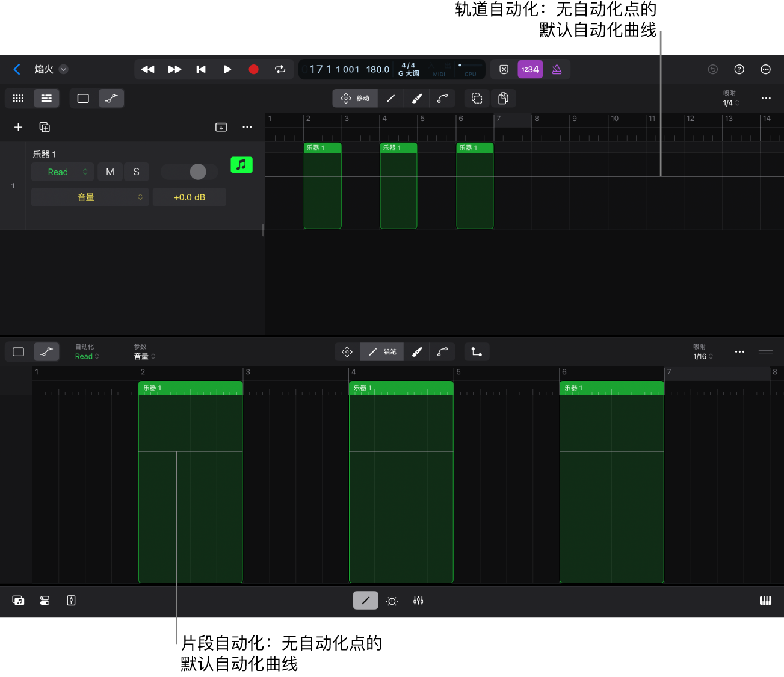Viewport: 784px width, 677px height.
Task: Rewind the playhead
Action: pyautogui.click(x=147, y=69)
